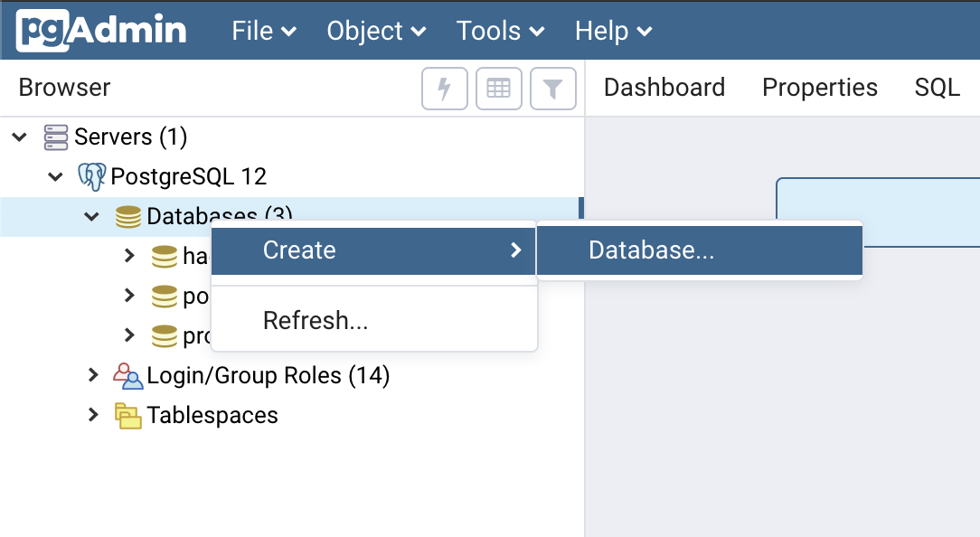Click the Login/Group Roles people icon
The height and width of the screenshot is (537, 980).
tap(127, 376)
